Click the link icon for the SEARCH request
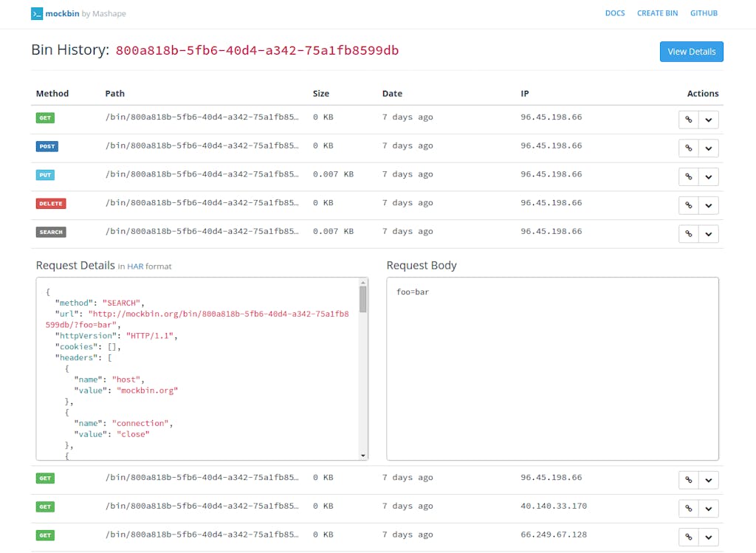Viewport: 756px width, 553px height. pyautogui.click(x=688, y=234)
